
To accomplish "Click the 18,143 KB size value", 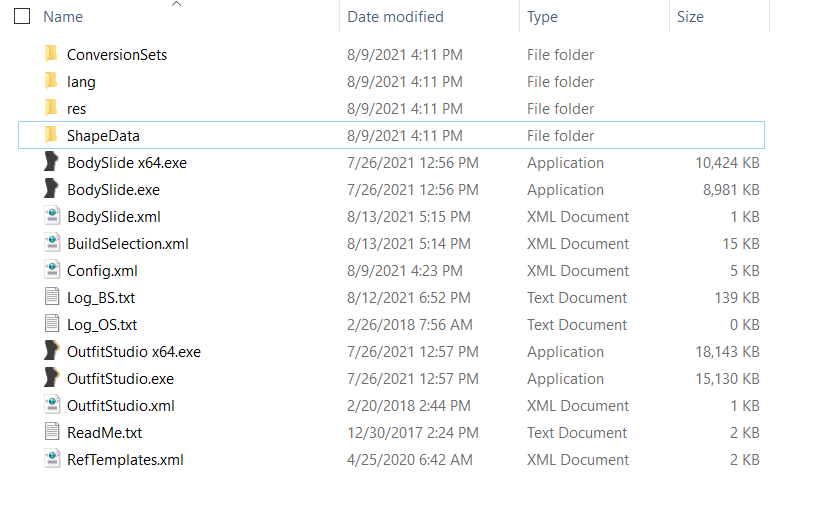I will tap(727, 352).
